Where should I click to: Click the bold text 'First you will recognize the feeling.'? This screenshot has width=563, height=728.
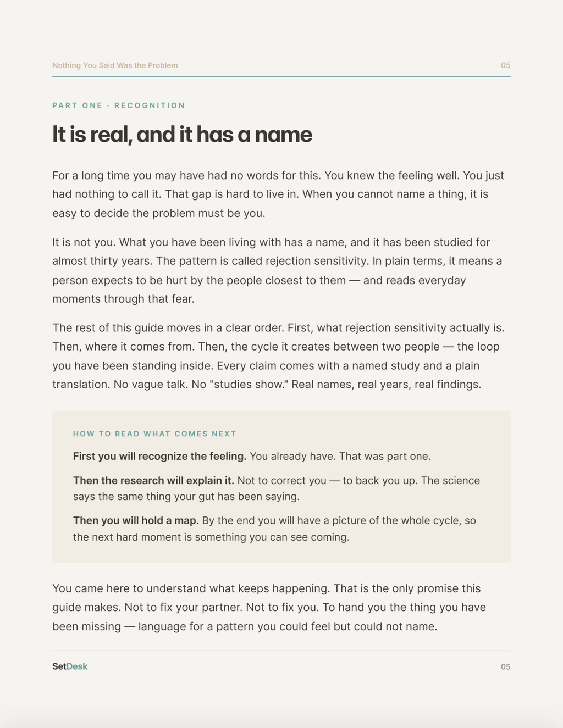tap(159, 457)
